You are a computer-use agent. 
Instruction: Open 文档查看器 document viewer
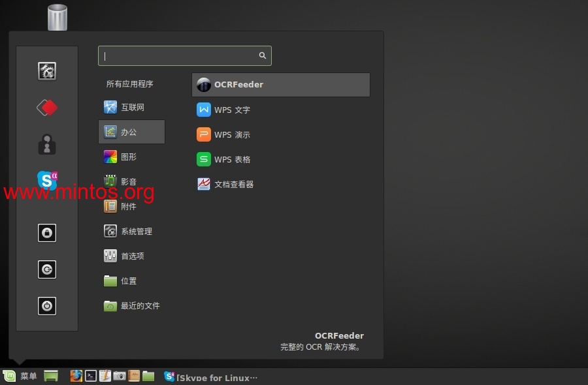281,184
